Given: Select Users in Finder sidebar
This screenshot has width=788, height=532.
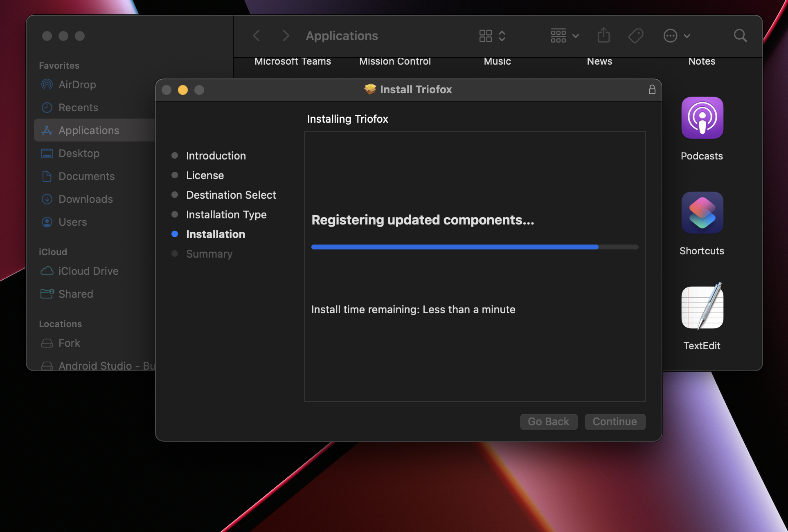Looking at the screenshot, I should coord(94,222).
